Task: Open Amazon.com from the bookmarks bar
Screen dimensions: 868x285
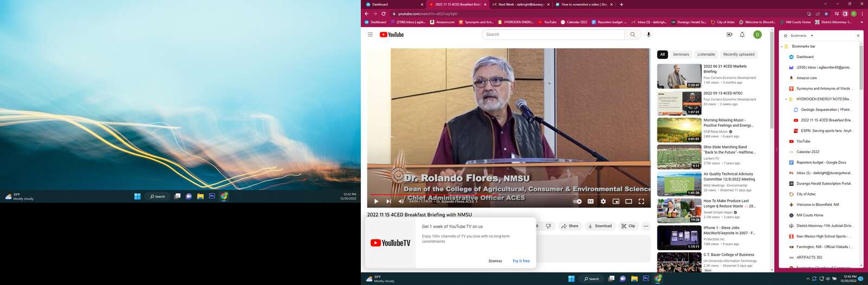Action: pyautogui.click(x=442, y=22)
